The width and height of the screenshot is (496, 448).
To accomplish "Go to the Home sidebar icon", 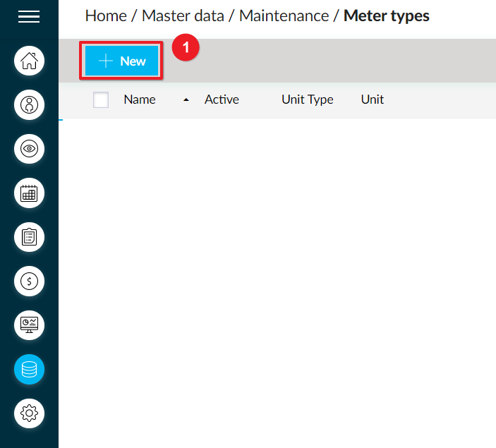I will [29, 61].
